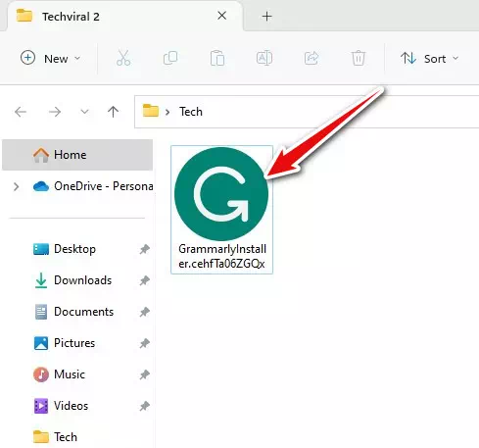Click the pin icon beside Music
This screenshot has width=479, height=448.
point(145,374)
